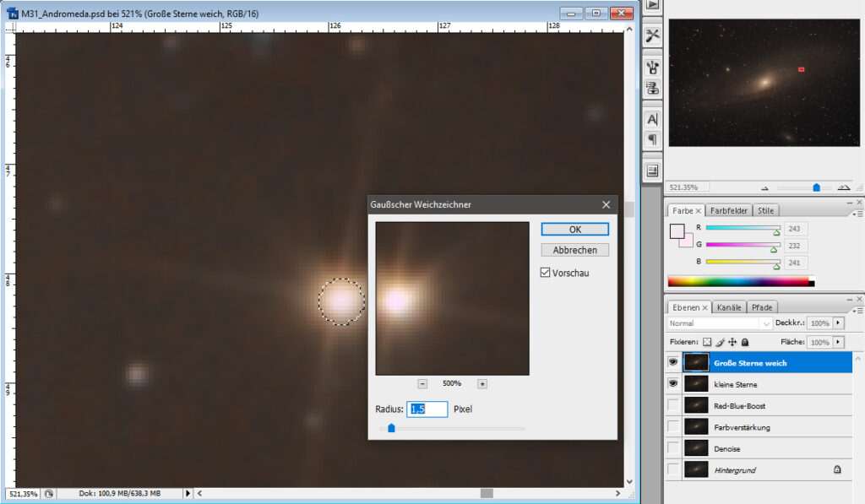
Task: Click the horizontal scrollbar thumb
Action: coord(487,494)
